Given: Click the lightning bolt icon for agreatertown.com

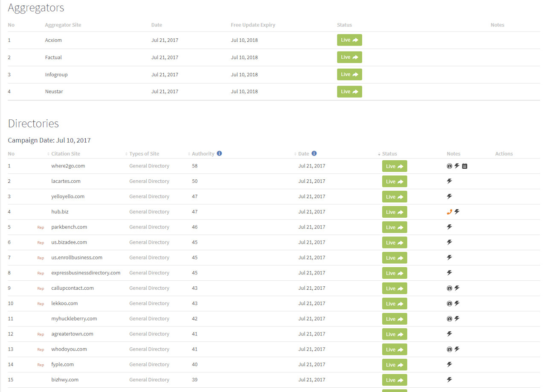Looking at the screenshot, I should pyautogui.click(x=449, y=334).
